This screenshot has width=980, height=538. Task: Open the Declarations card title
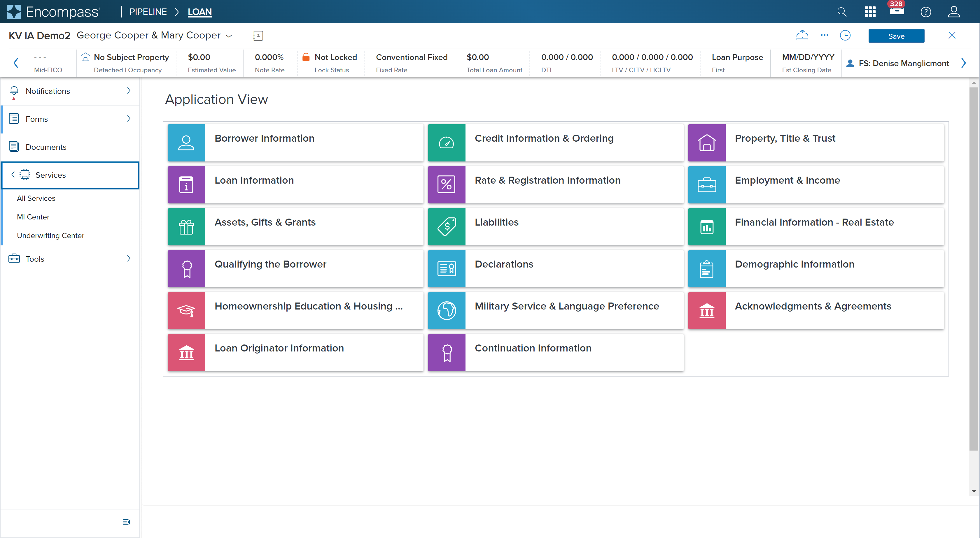coord(504,264)
